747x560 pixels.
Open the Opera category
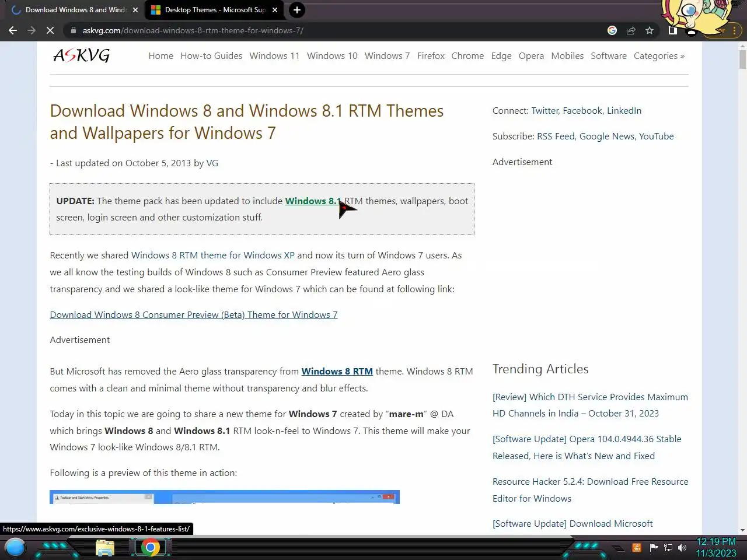coord(531,56)
